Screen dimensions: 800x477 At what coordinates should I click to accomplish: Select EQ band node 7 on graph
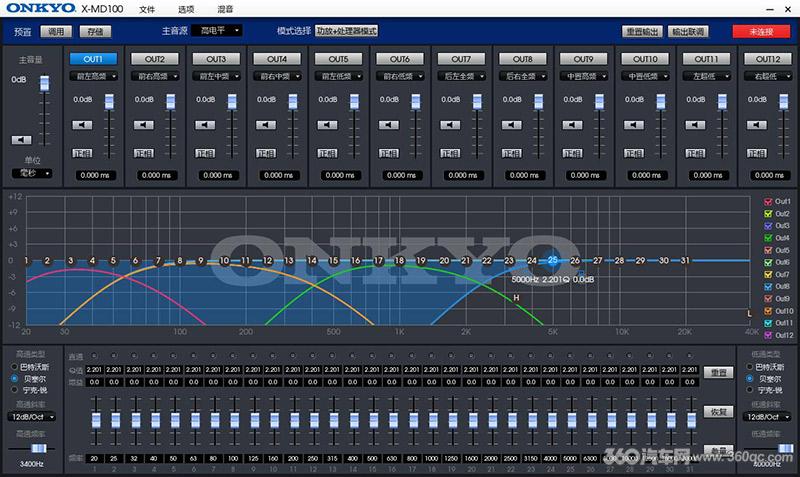coord(158,261)
